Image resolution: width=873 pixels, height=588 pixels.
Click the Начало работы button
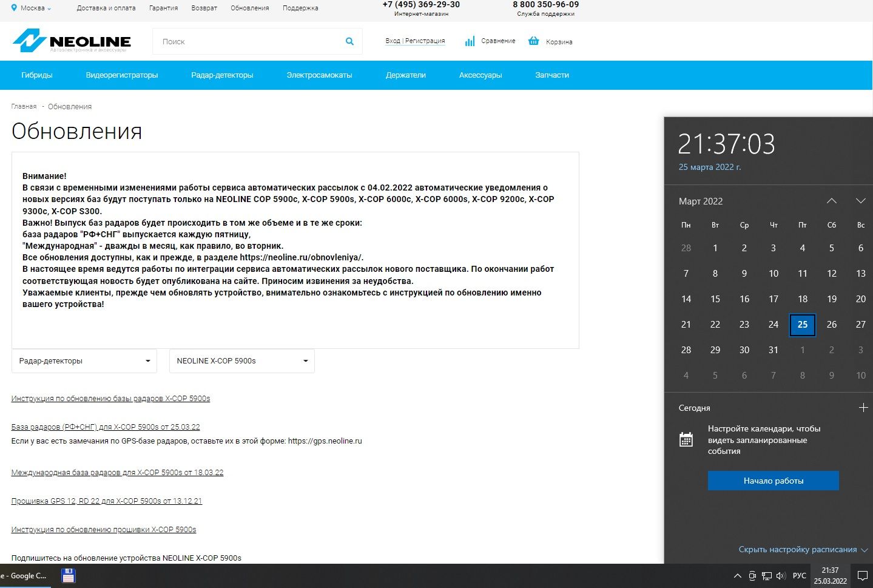point(774,481)
